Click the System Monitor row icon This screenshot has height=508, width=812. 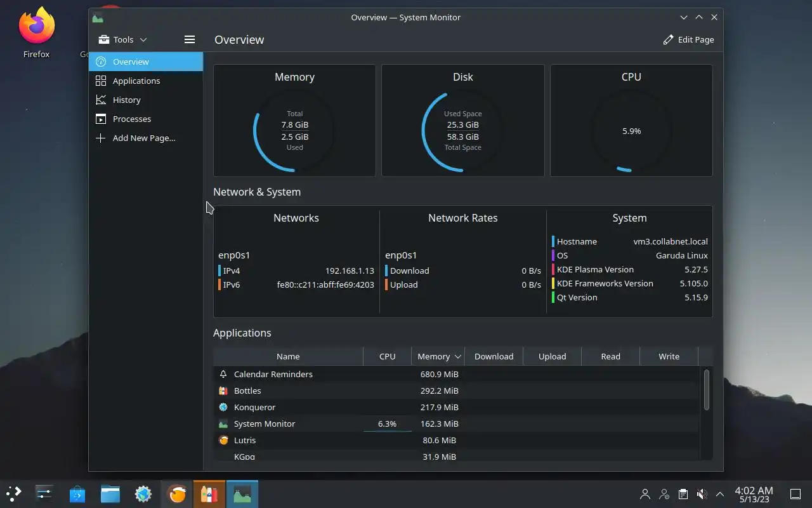coord(223,424)
